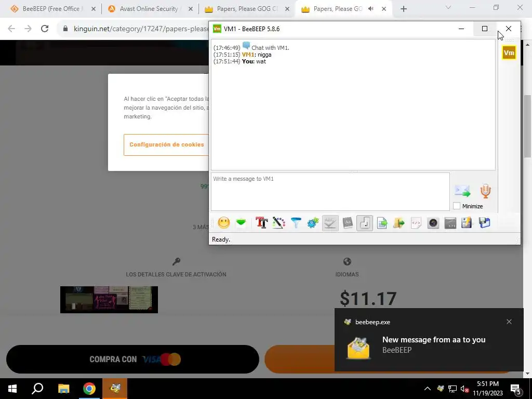Click the camera screenshot icon
Screen dimensions: 532x399
pyautogui.click(x=433, y=223)
